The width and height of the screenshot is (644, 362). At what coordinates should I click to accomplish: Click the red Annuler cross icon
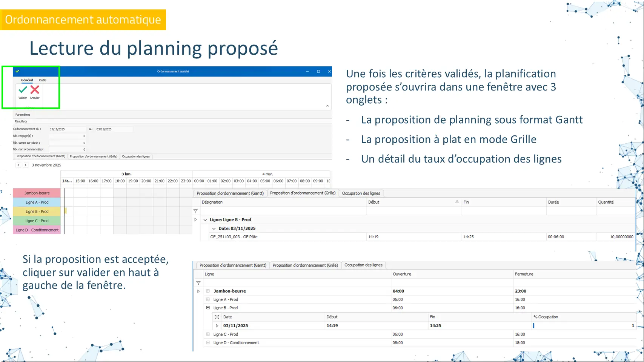pyautogui.click(x=35, y=90)
